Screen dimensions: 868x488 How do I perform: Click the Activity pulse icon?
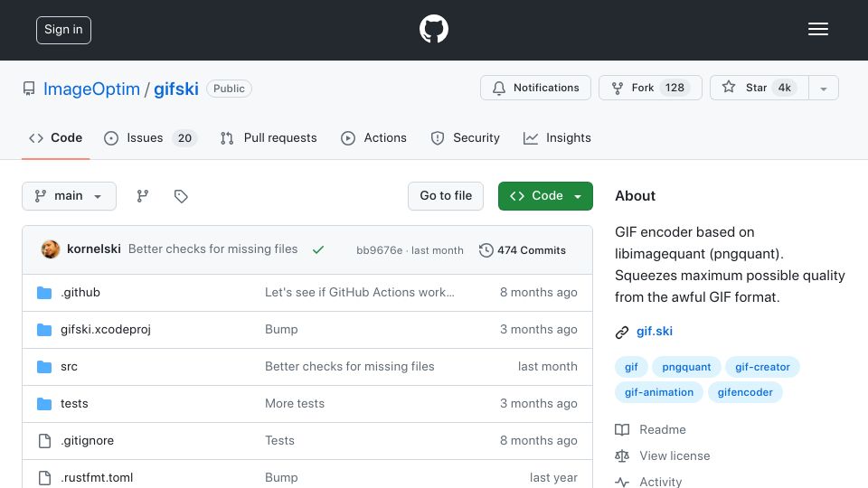click(622, 482)
